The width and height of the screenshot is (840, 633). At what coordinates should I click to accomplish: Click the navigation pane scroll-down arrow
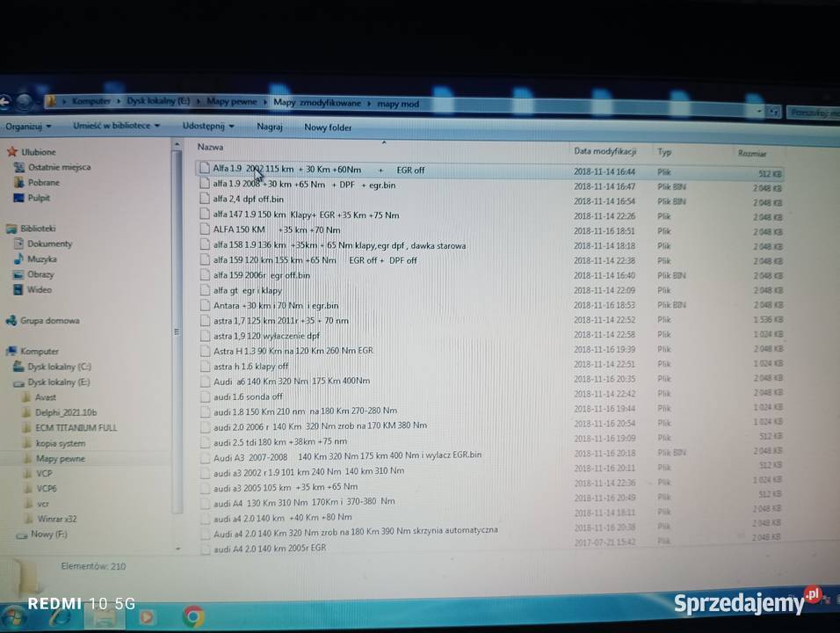tap(177, 549)
